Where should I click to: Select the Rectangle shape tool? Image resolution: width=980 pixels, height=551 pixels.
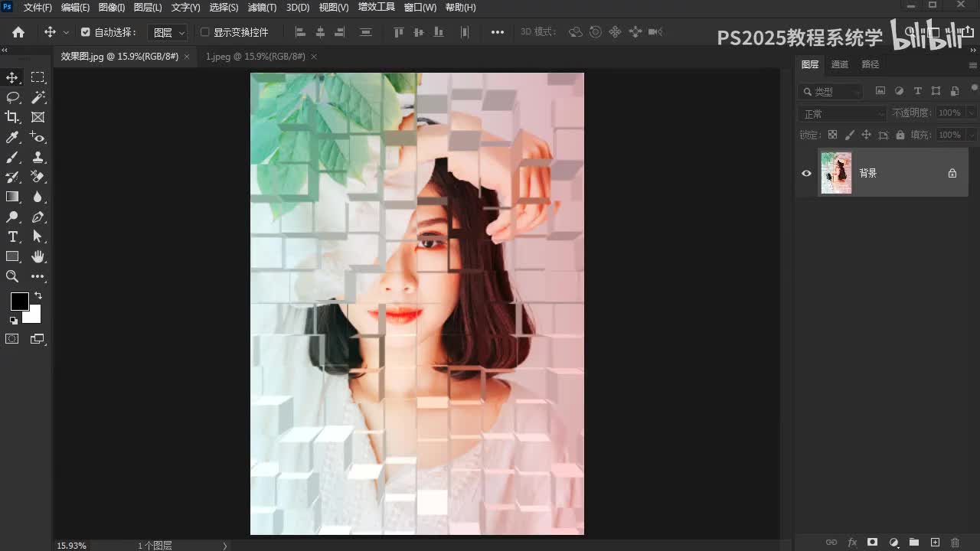[x=12, y=256]
